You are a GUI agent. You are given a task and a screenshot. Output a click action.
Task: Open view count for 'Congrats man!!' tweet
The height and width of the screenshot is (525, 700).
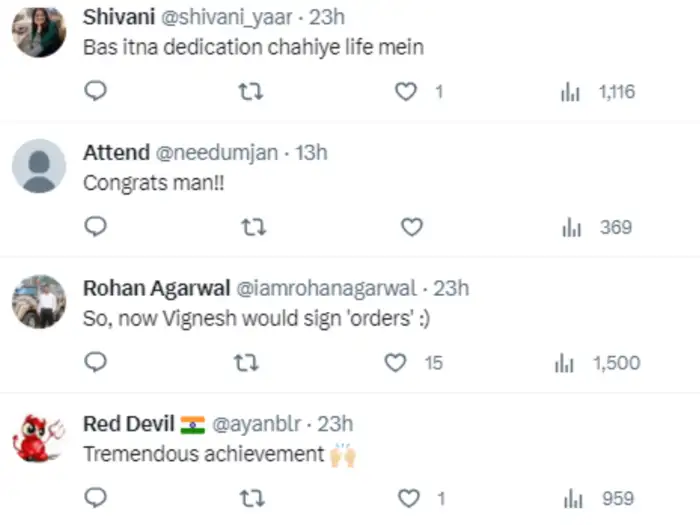571,228
